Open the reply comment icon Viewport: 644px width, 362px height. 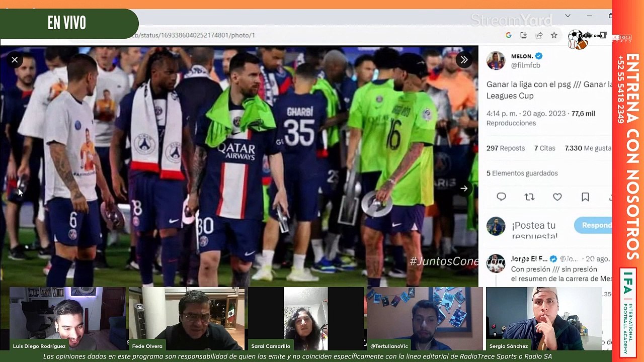click(501, 197)
